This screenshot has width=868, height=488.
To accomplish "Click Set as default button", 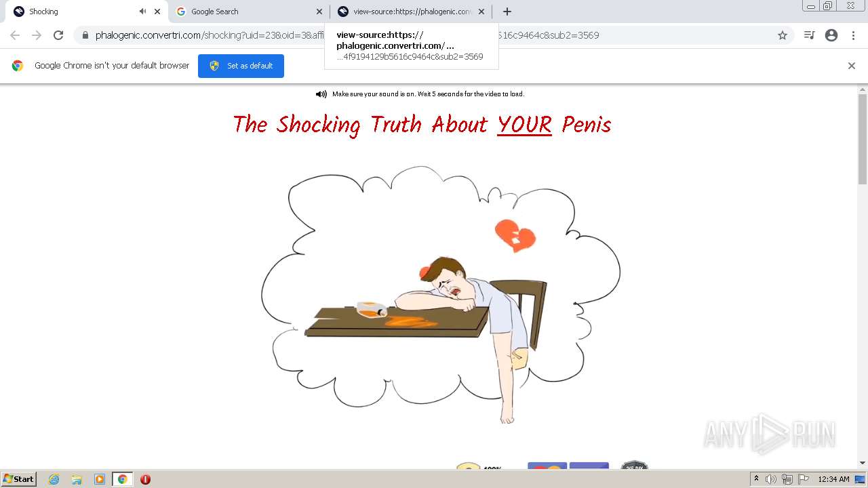I will coord(241,66).
